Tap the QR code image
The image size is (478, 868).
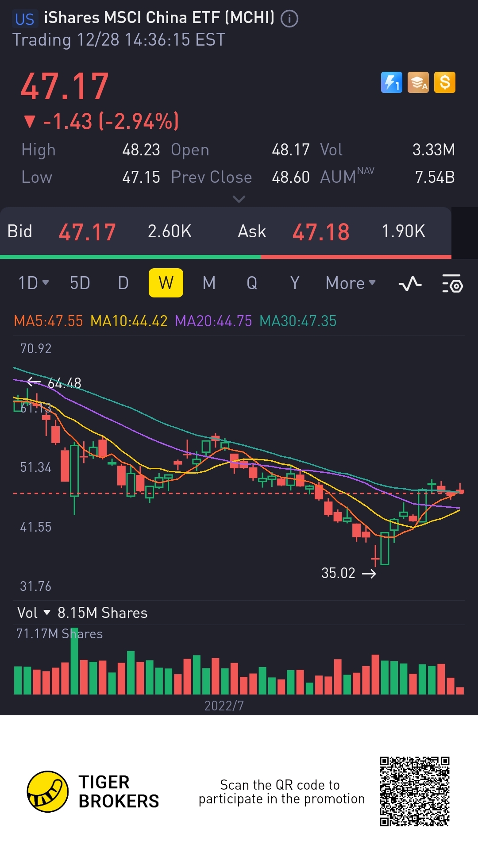[415, 791]
